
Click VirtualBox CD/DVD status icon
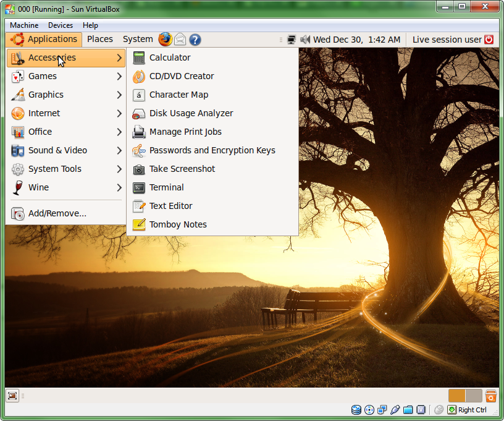click(x=369, y=410)
